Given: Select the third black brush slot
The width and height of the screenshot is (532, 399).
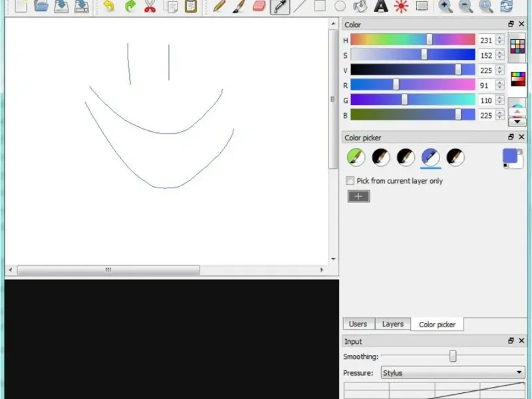Looking at the screenshot, I should point(406,158).
